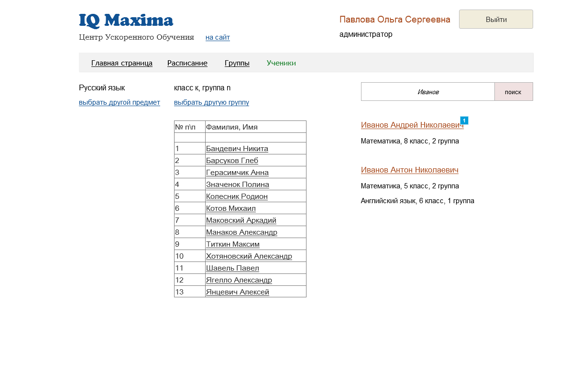Image resolution: width=569 pixels, height=392 pixels.
Task: Open student Ягелло Александр
Action: tap(239, 280)
